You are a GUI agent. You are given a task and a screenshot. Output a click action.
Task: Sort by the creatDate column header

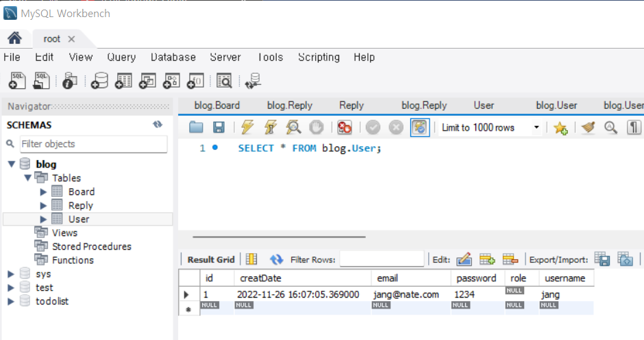point(303,278)
